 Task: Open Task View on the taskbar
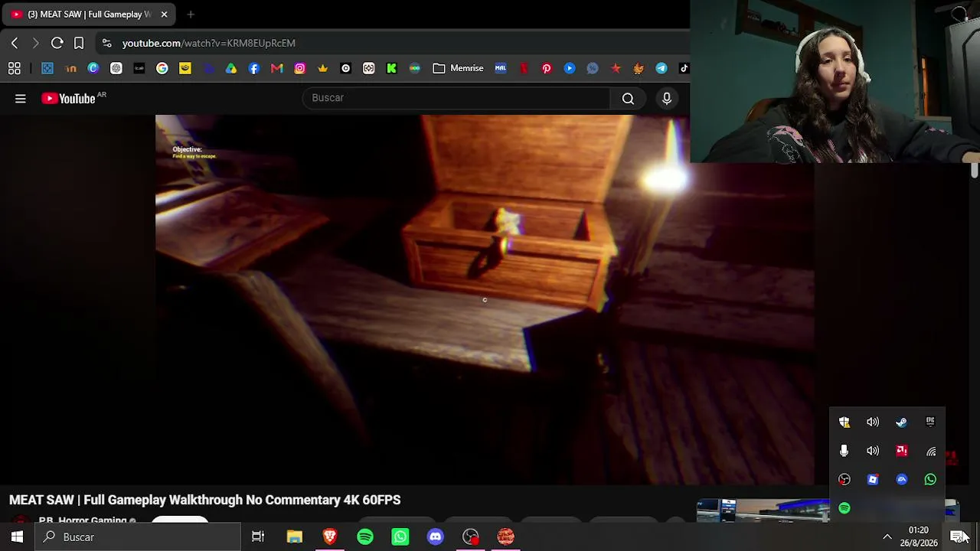coord(258,536)
